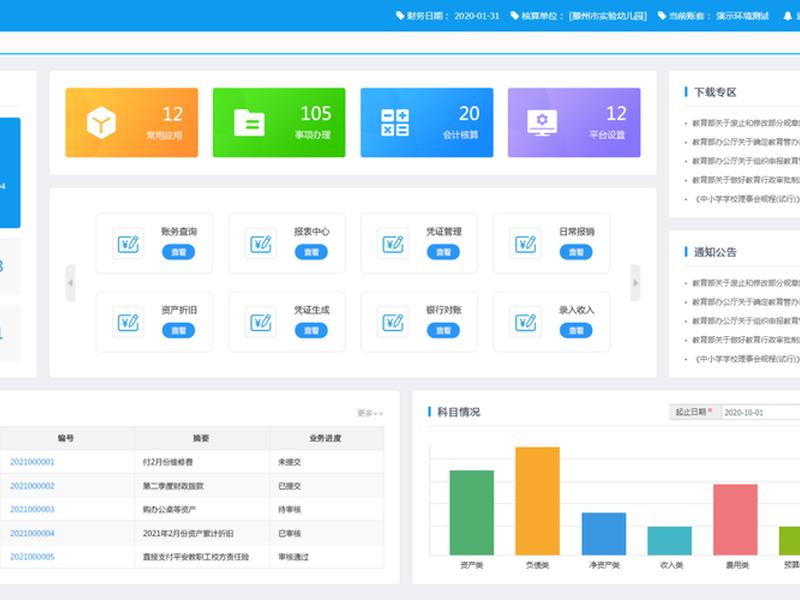
Task: Click the tag icon beside 当前账套
Action: coord(662,16)
